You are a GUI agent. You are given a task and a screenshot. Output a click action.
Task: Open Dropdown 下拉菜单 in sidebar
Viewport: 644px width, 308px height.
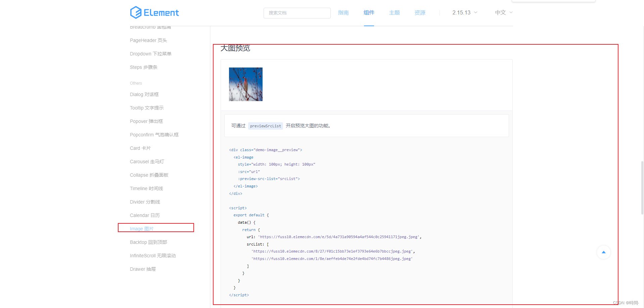[x=150, y=54]
